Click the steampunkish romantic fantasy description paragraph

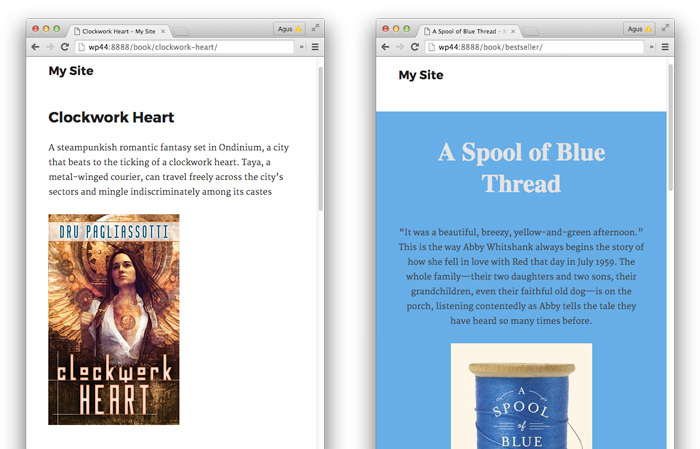coord(169,170)
